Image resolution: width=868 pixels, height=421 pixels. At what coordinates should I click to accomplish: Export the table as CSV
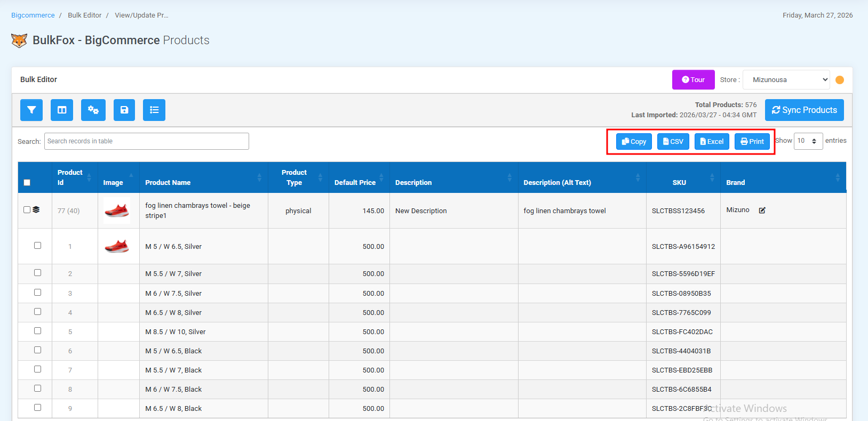[x=673, y=141]
